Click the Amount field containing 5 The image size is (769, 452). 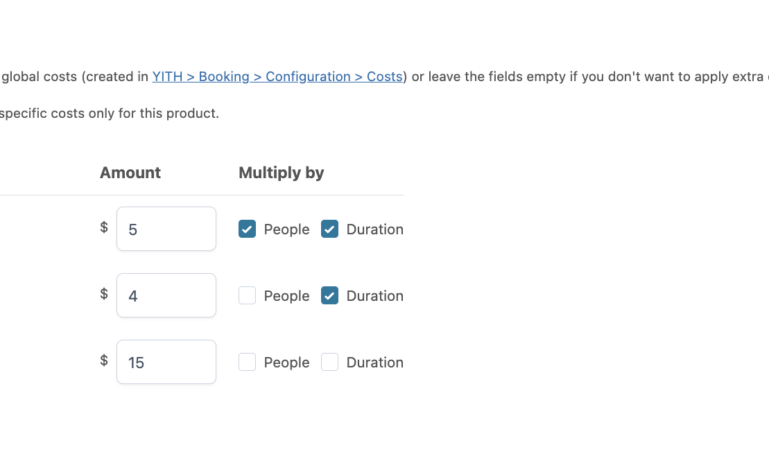166,229
